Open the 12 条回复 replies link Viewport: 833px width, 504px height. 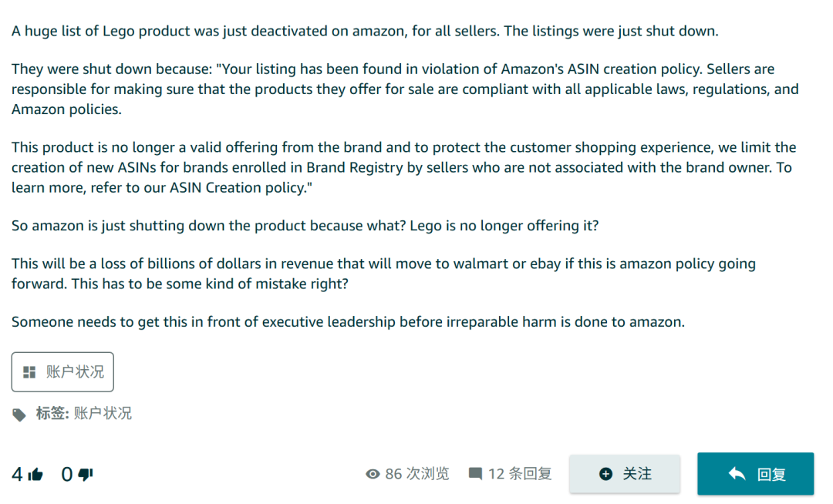click(520, 473)
